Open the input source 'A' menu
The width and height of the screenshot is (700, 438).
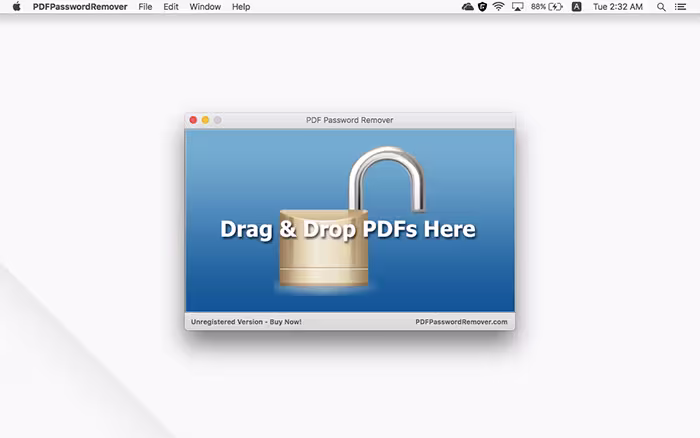(x=576, y=7)
